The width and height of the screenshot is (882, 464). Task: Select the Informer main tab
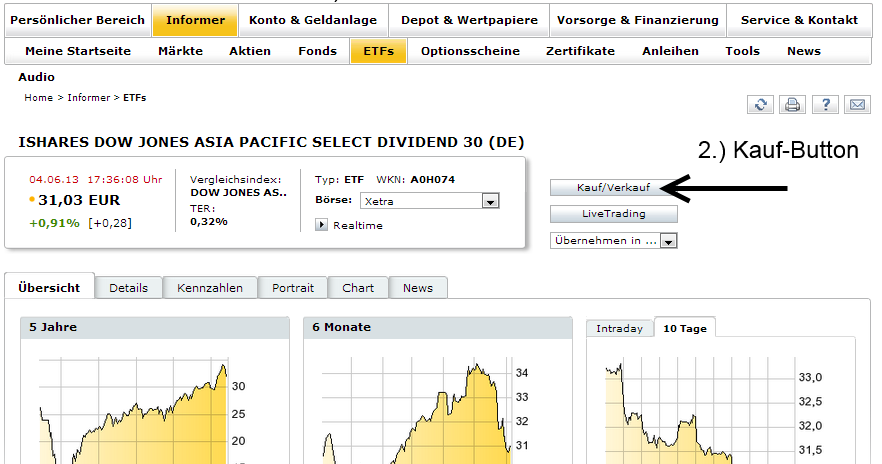195,20
